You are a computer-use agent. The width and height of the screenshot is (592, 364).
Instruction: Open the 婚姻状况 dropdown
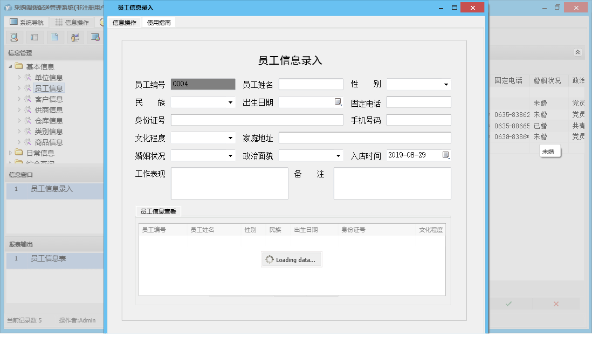pos(231,155)
